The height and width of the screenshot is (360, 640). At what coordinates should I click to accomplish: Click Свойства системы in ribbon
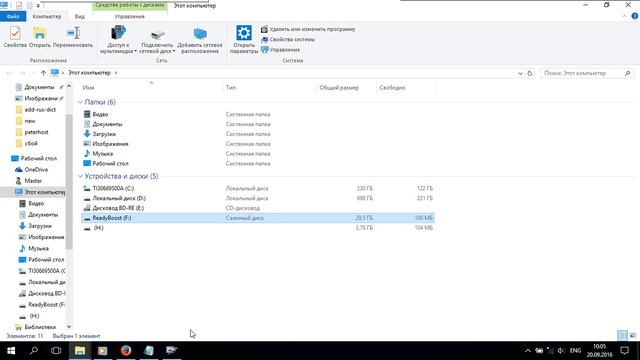288,40
